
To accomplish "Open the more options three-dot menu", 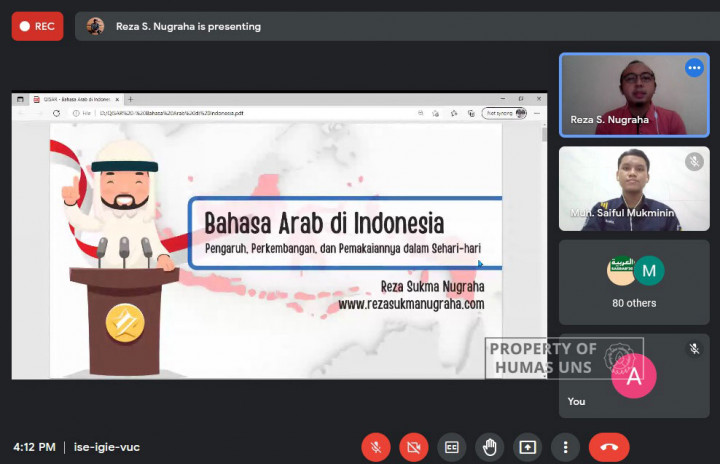I will (x=565, y=447).
